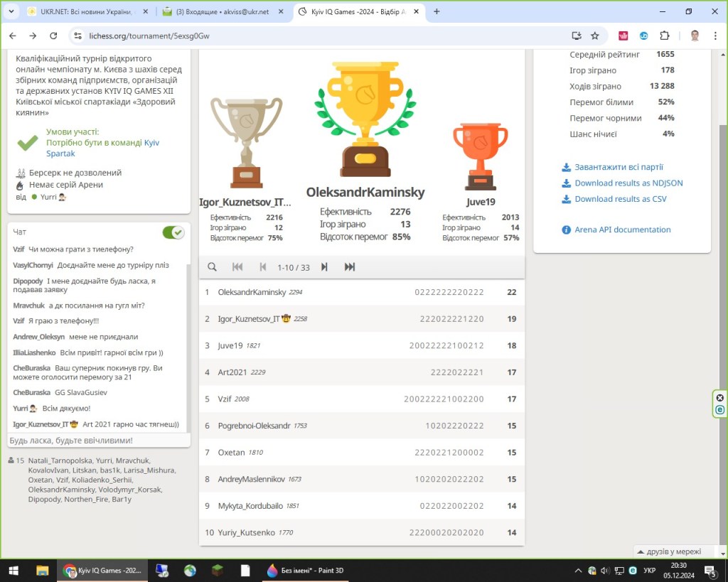This screenshot has height=582, width=728.
Task: Open the friends online panel
Action: [x=673, y=551]
